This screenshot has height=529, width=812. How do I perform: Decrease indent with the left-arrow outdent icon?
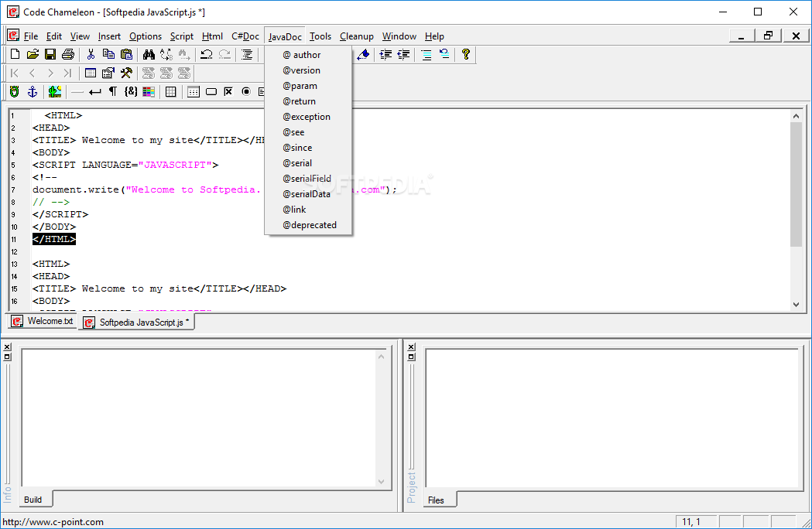pyautogui.click(x=403, y=54)
